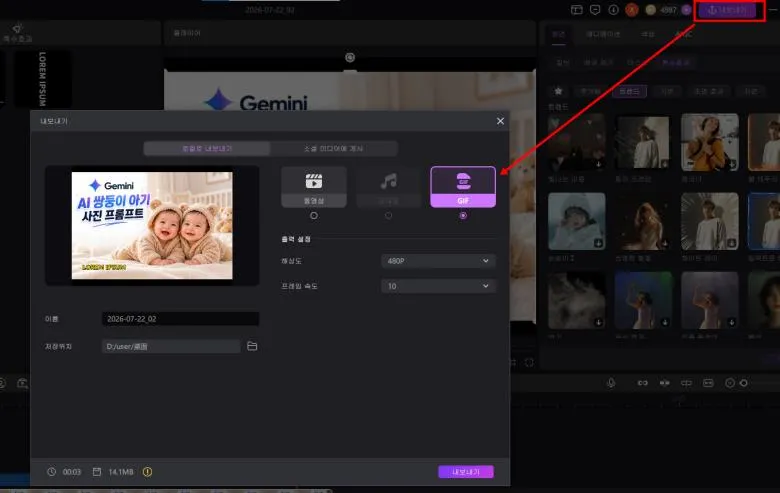Viewport: 780px width, 493px height.
Task: Click the special effects icon at top-left
Action: coord(18,32)
